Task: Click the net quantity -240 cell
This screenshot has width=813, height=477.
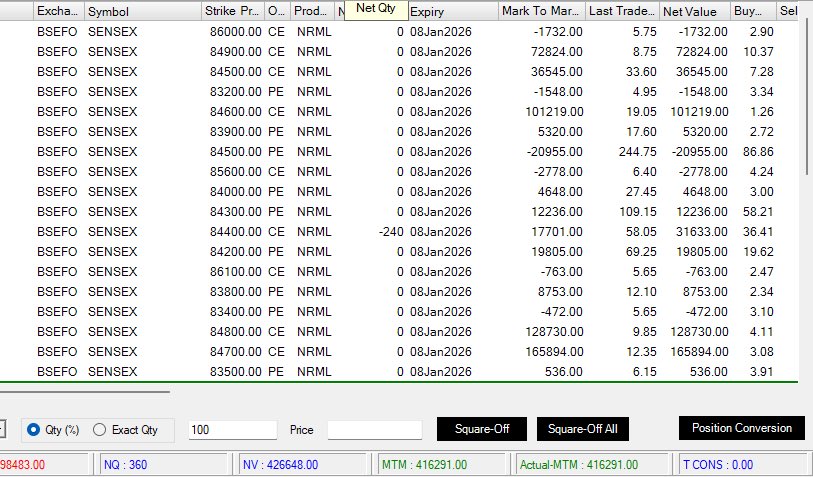Action: coord(391,232)
